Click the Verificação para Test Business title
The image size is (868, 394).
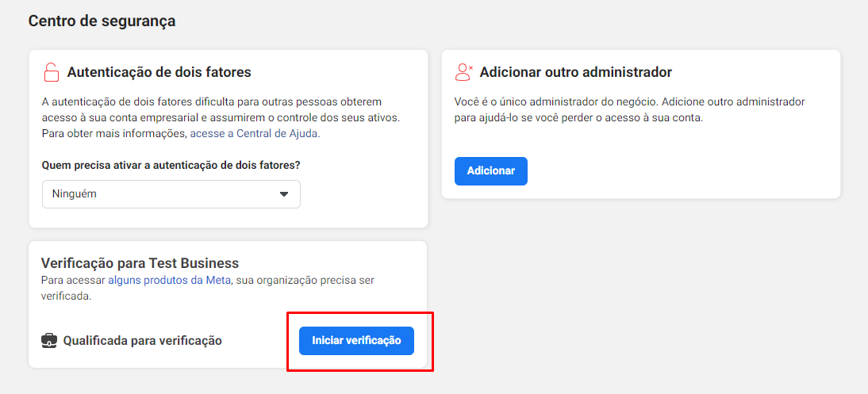140,262
